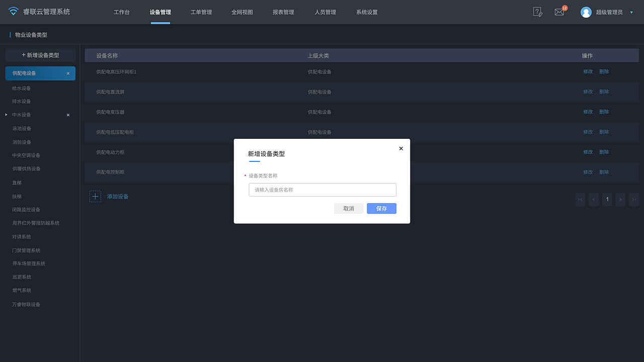
Task: Expand the 中水设备 tree arrow
Action: (6, 115)
